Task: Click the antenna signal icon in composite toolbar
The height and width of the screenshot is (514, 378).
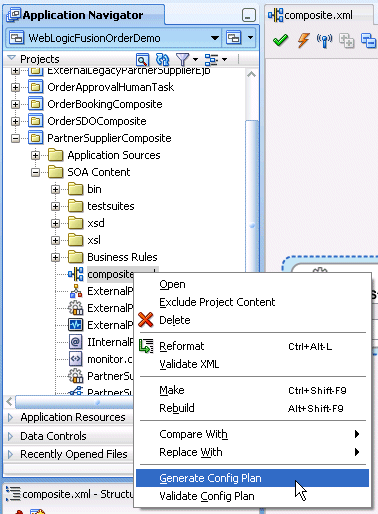Action: click(324, 41)
